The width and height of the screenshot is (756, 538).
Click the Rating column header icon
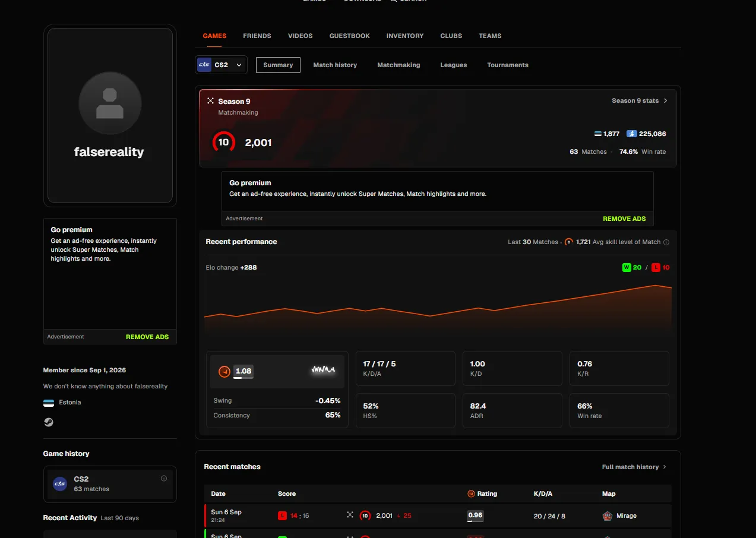pos(471,494)
